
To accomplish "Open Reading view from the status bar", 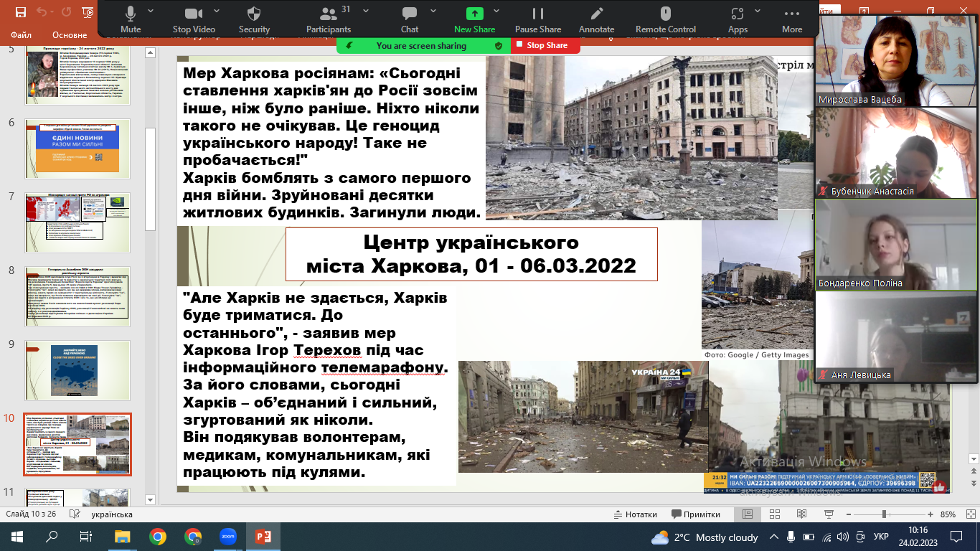I will tap(801, 514).
